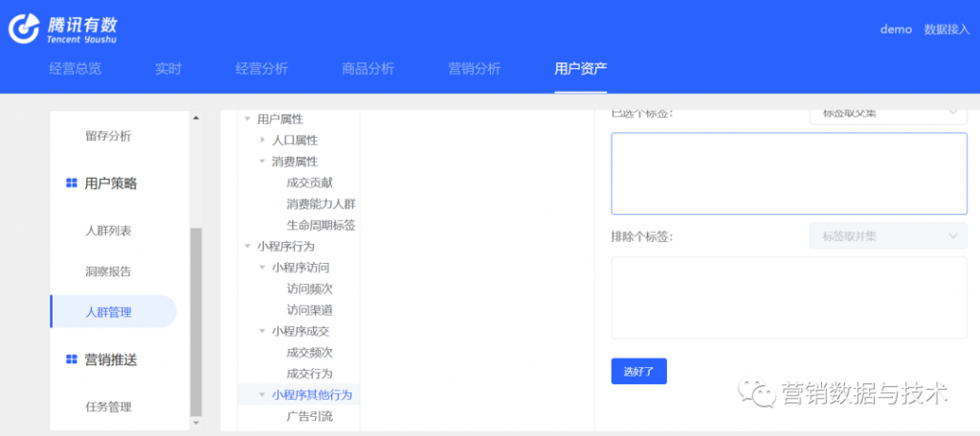
Task: Click the Tencent Youshu logo icon
Action: [x=25, y=30]
